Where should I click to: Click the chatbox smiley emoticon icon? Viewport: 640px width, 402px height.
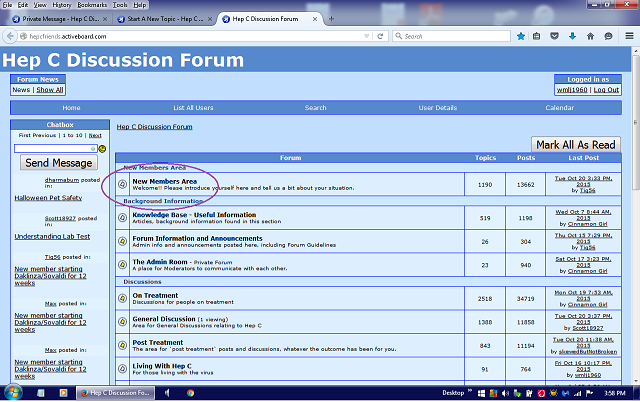102,148
